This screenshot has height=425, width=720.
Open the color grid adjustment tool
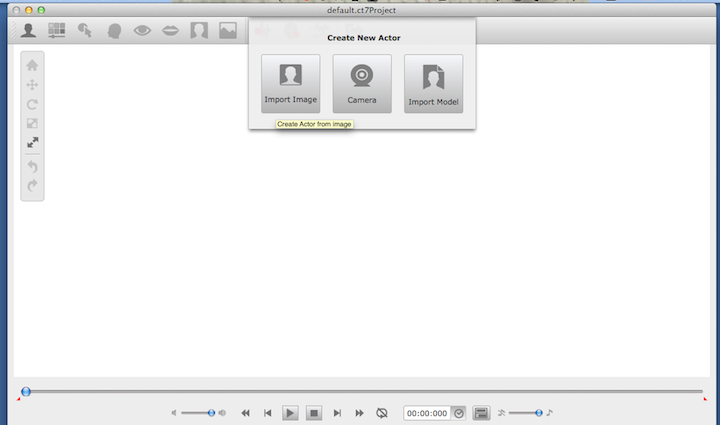tap(56, 30)
